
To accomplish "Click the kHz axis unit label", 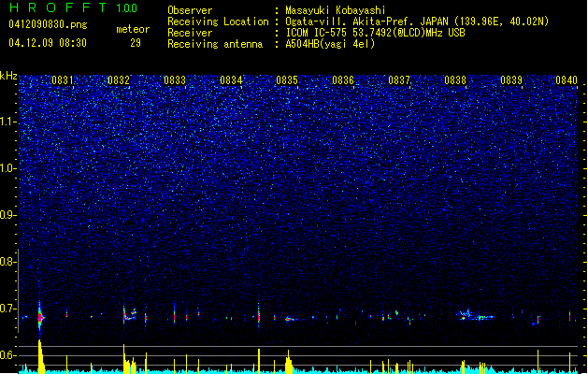I will click(8, 76).
